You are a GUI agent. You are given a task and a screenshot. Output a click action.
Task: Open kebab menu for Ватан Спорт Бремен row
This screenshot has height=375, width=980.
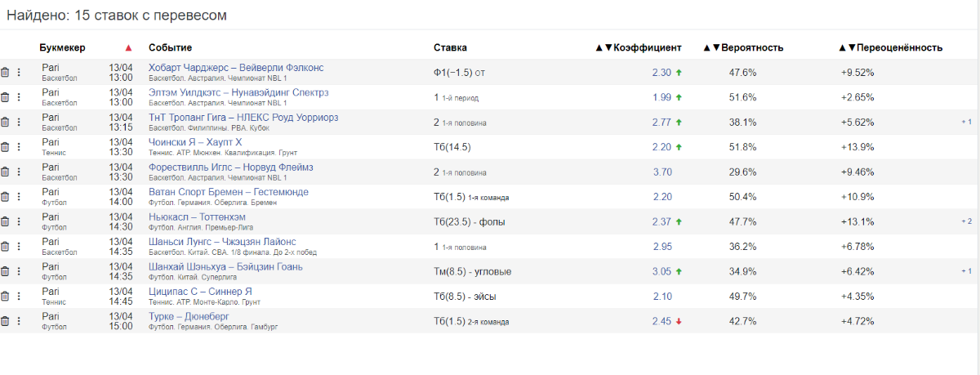(16, 197)
